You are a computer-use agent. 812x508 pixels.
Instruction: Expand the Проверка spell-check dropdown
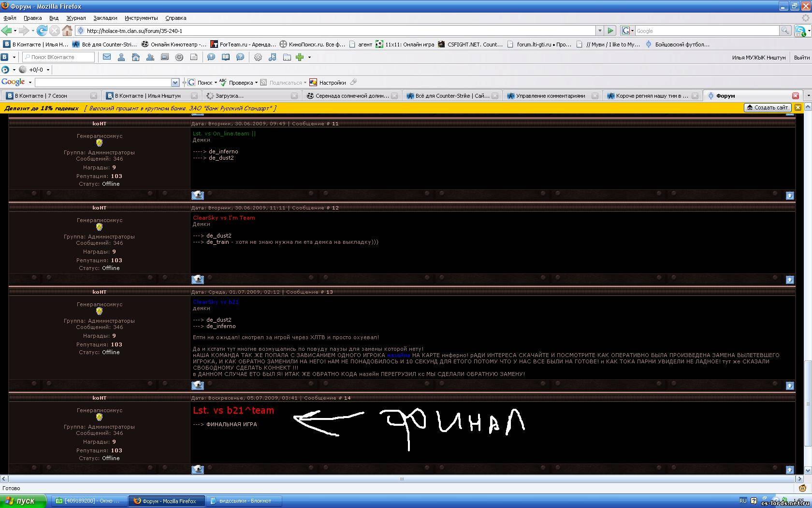[x=256, y=83]
